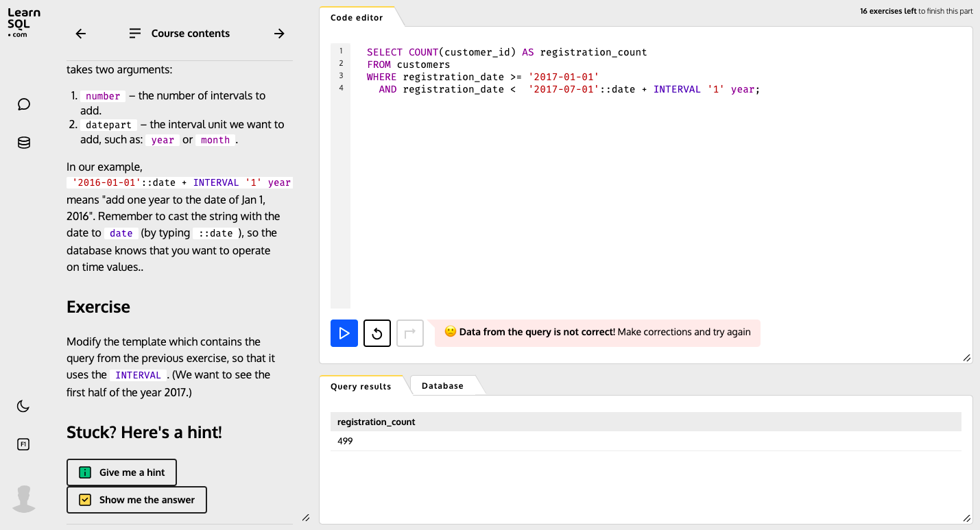The image size is (980, 530).
Task: Click the 'month' code term
Action: point(215,140)
